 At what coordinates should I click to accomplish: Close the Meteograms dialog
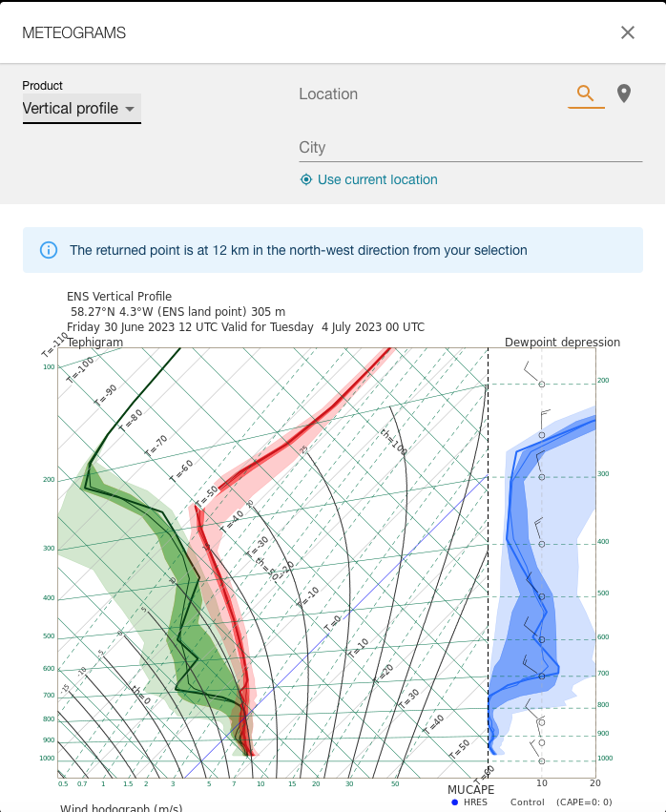click(628, 32)
